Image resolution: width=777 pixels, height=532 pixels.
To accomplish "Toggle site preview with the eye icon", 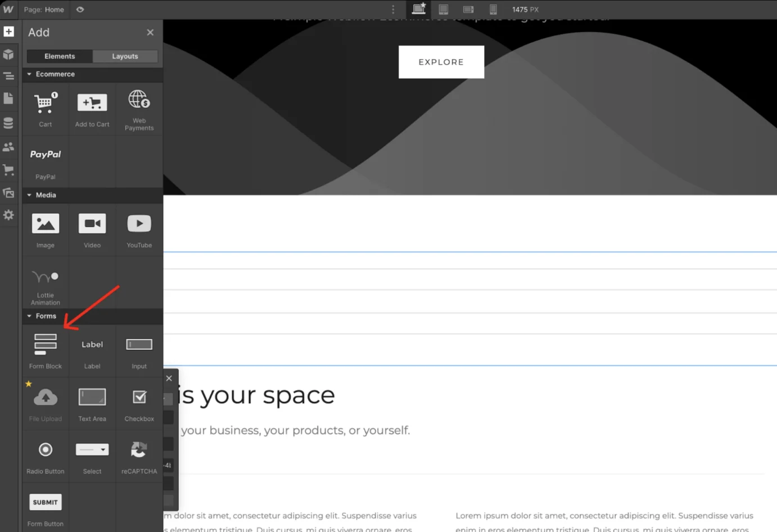I will point(80,10).
